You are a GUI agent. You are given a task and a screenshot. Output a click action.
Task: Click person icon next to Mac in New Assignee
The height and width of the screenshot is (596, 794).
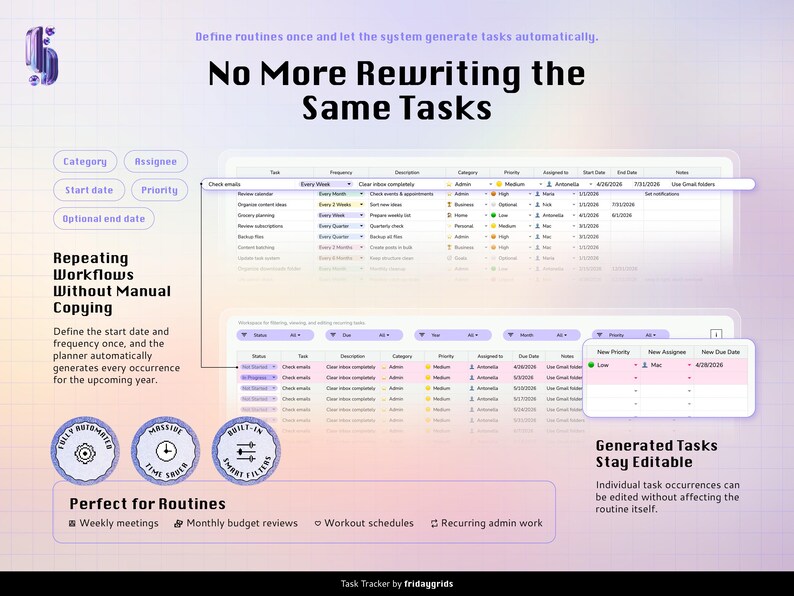pos(645,365)
